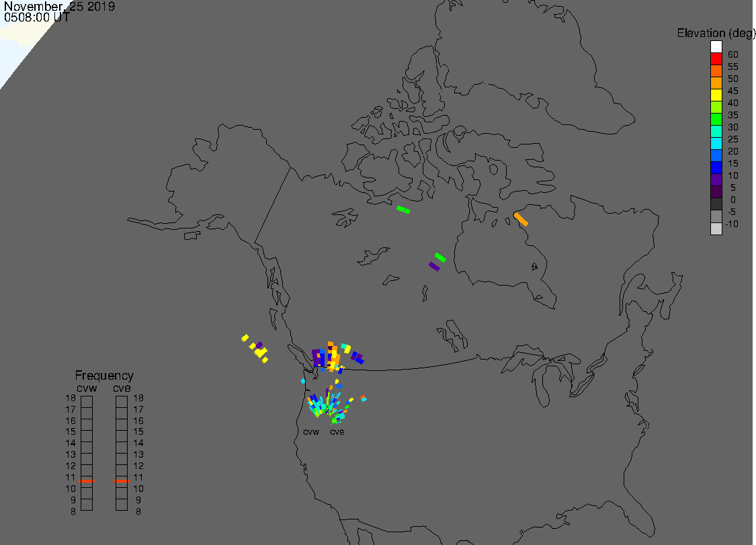Click the orange echo bar near Hudson Bay
Image resolution: width=756 pixels, height=545 pixels.
pyautogui.click(x=521, y=219)
